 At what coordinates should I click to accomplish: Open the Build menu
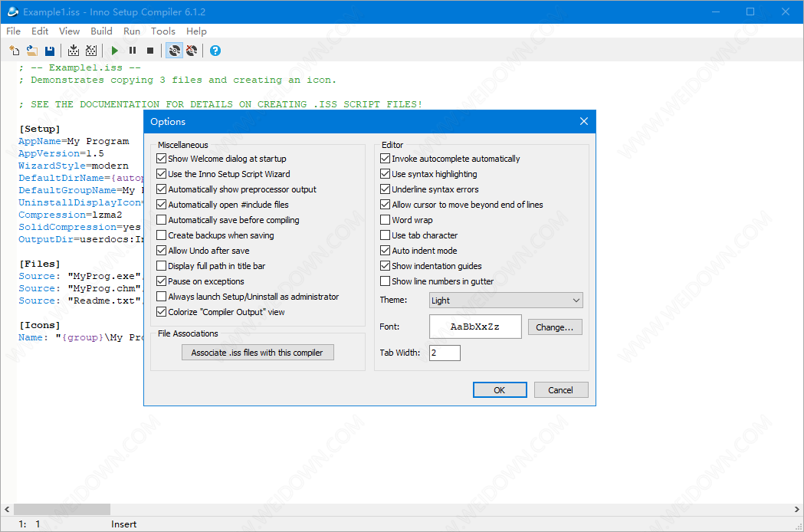click(x=101, y=31)
